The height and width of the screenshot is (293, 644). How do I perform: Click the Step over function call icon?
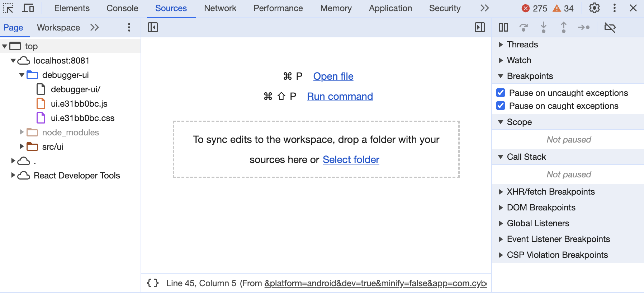click(524, 27)
